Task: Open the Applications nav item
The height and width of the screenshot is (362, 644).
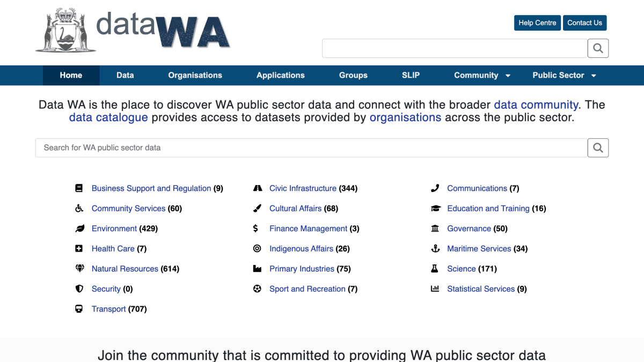Action: pyautogui.click(x=281, y=76)
